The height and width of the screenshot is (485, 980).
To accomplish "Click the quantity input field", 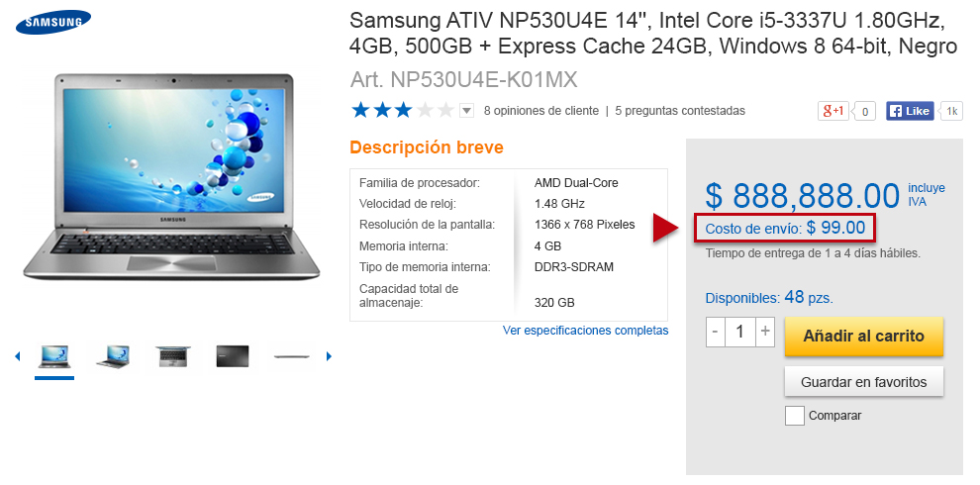I will tap(740, 332).
